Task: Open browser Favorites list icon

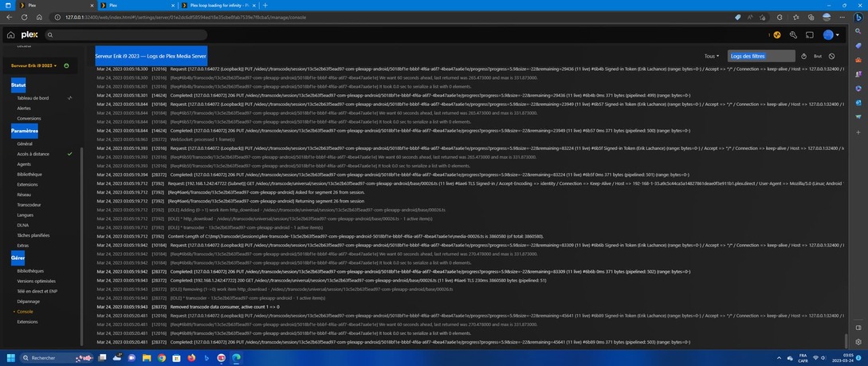Action: pos(795,18)
